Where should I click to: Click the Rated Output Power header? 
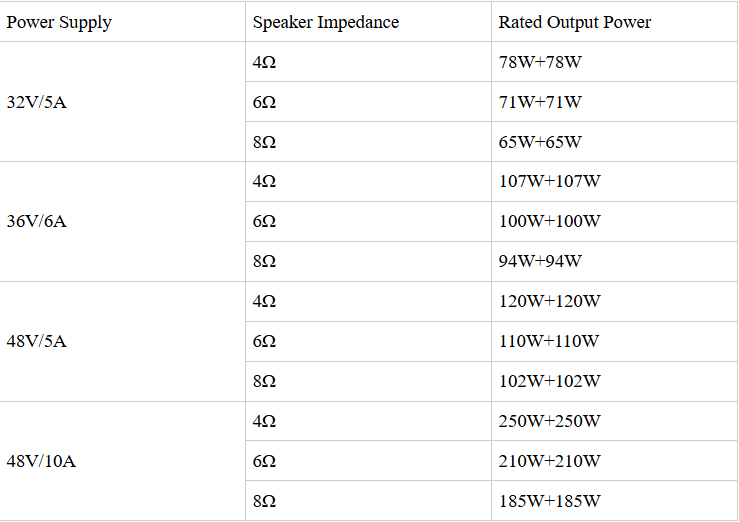click(x=574, y=22)
